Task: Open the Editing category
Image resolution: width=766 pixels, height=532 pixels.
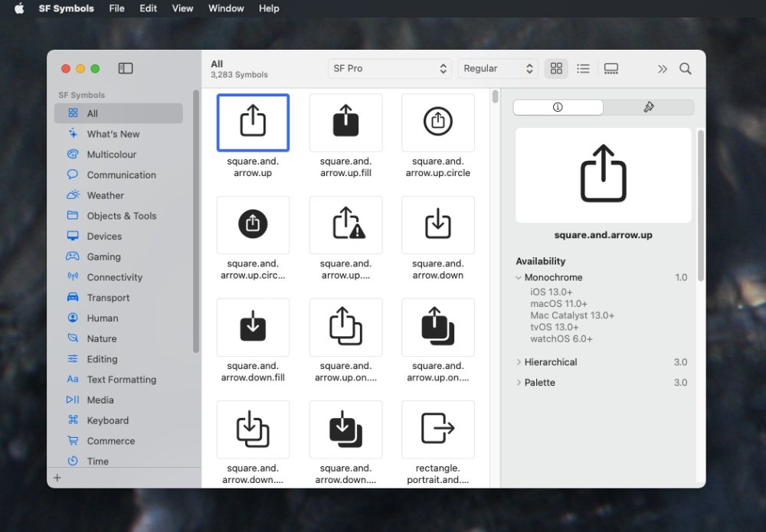Action: tap(119, 359)
